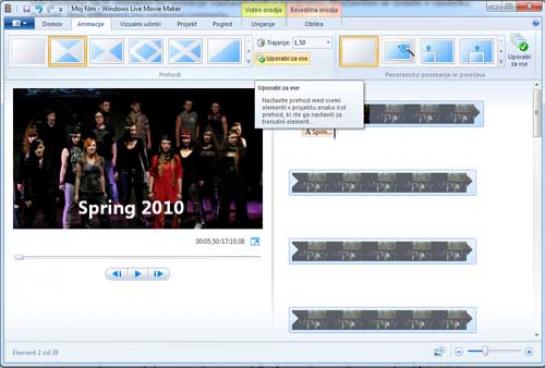
Task: Select the no-transition blank thumbnail
Action: point(27,51)
